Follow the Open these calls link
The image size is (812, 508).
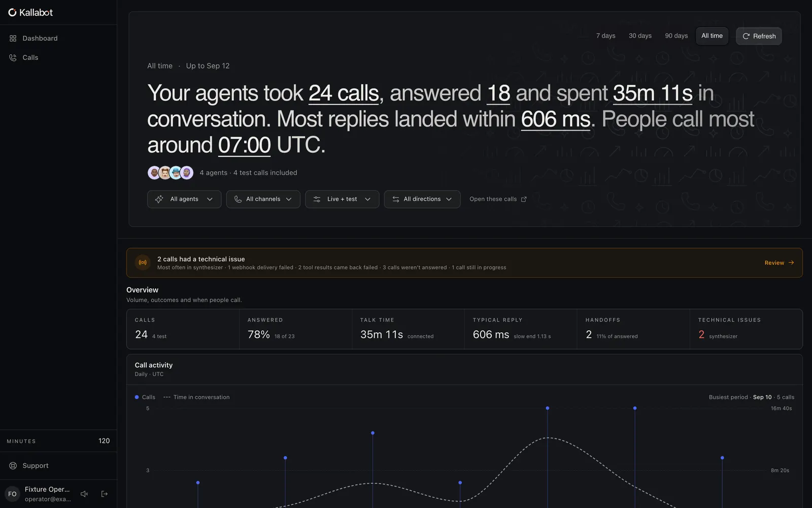498,199
